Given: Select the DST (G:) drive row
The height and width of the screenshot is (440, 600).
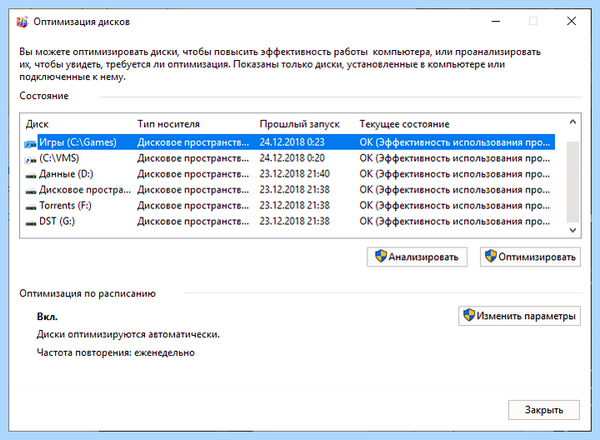Looking at the screenshot, I should pos(290,221).
